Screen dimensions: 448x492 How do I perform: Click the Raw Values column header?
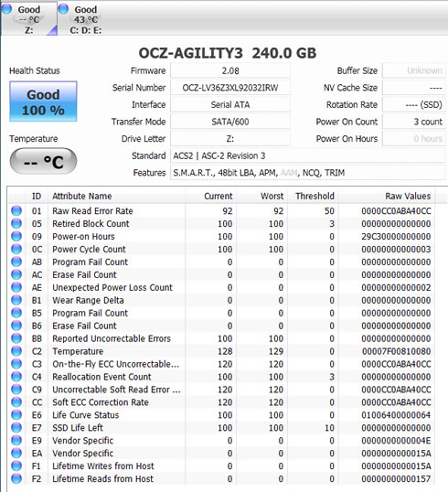[x=387, y=196]
